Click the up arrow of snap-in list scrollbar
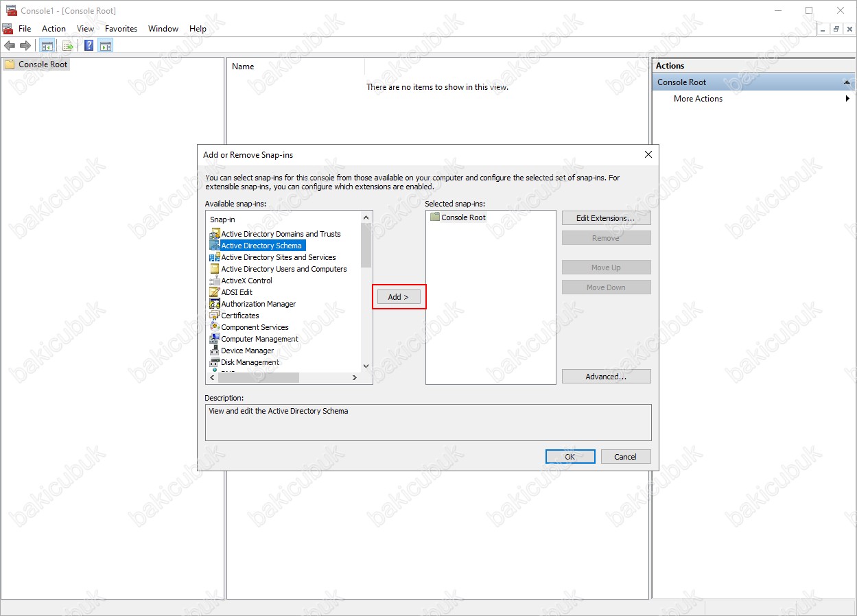 (366, 217)
